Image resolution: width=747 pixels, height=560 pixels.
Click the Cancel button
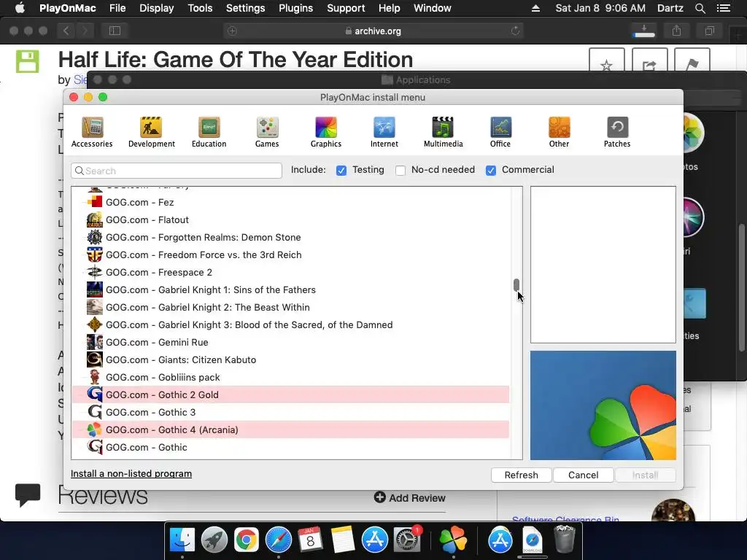click(583, 475)
